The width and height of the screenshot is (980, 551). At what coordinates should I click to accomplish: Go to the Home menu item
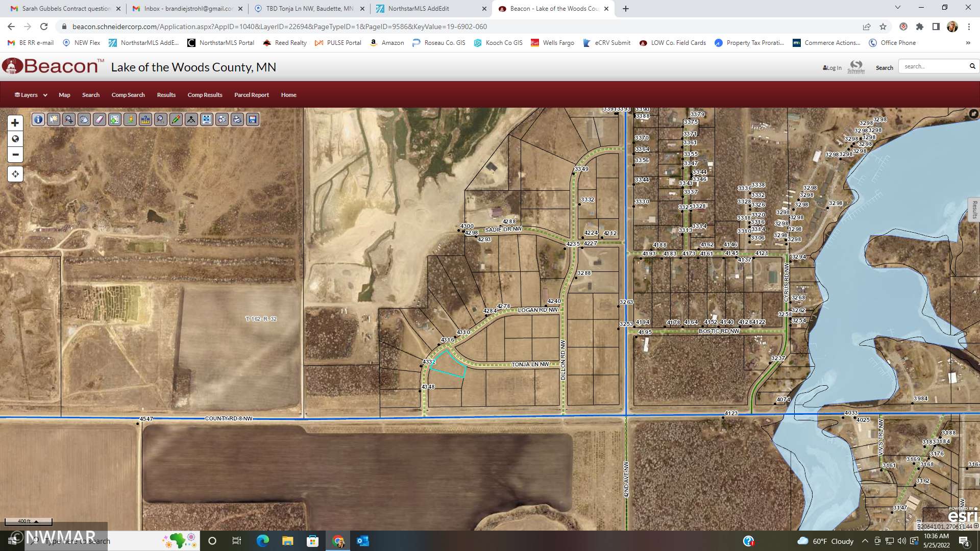[x=288, y=95]
